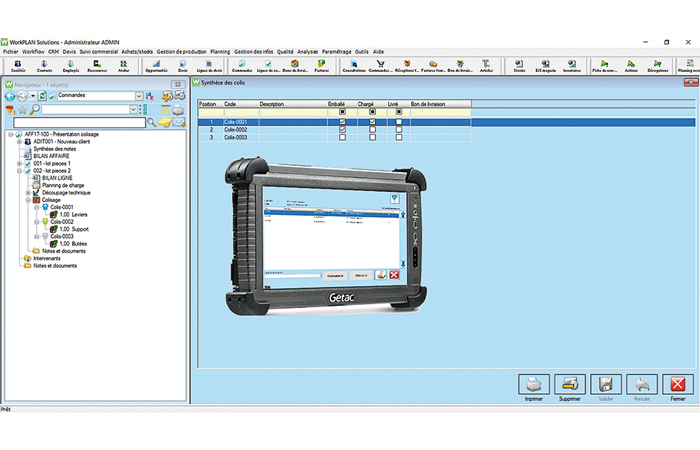Viewport: 700px width, 450px height.
Task: Open the Planning menu
Action: point(220,52)
